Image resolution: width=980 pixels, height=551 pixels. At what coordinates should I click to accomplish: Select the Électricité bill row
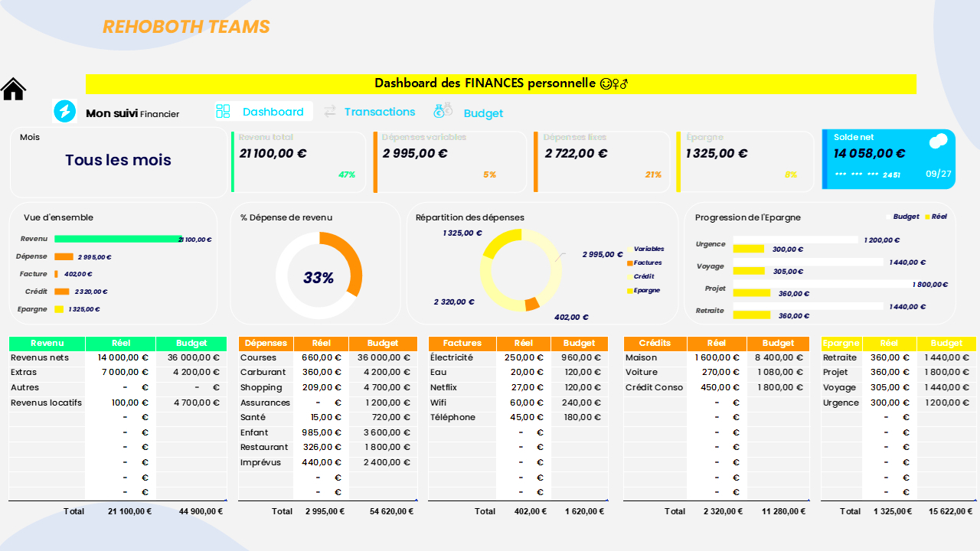[518, 357]
